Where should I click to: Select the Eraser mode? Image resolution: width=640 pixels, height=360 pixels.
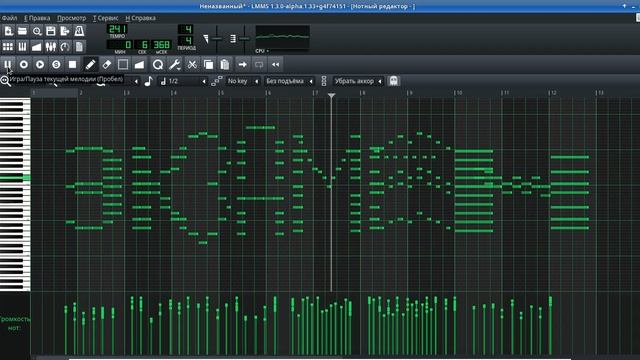[107, 64]
